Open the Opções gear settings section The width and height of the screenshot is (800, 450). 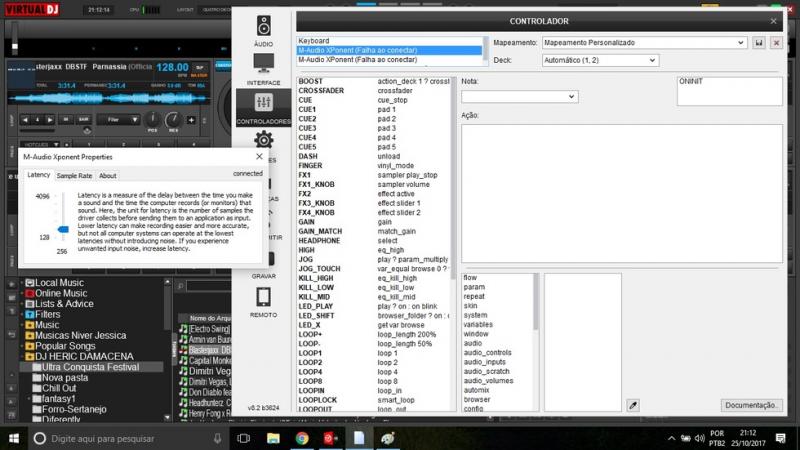pyautogui.click(x=263, y=141)
